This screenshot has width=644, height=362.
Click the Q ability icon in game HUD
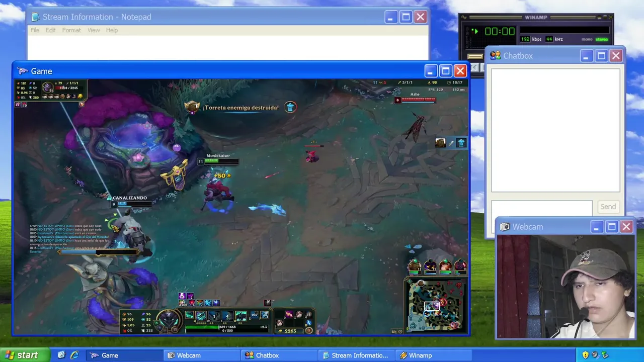201,316
